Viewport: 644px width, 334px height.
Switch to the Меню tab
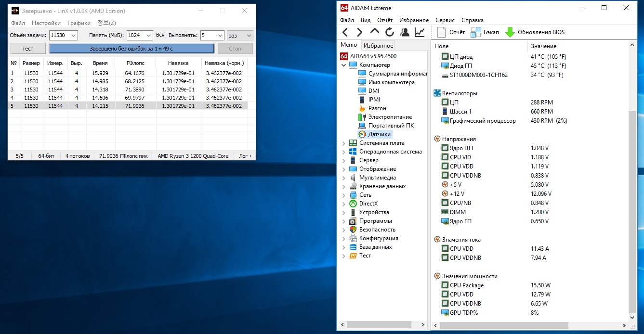[x=349, y=45]
